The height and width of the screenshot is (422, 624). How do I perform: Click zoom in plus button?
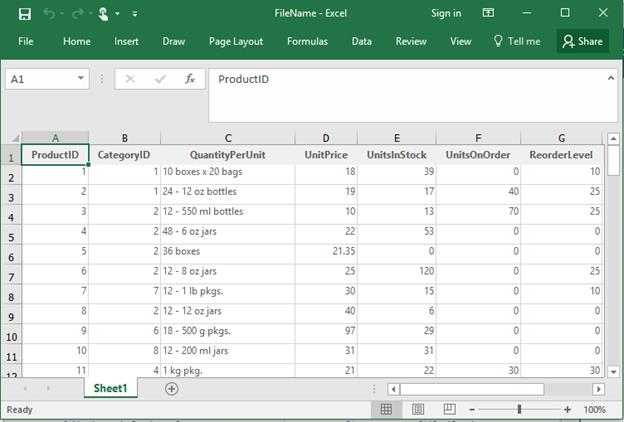pyautogui.click(x=567, y=409)
